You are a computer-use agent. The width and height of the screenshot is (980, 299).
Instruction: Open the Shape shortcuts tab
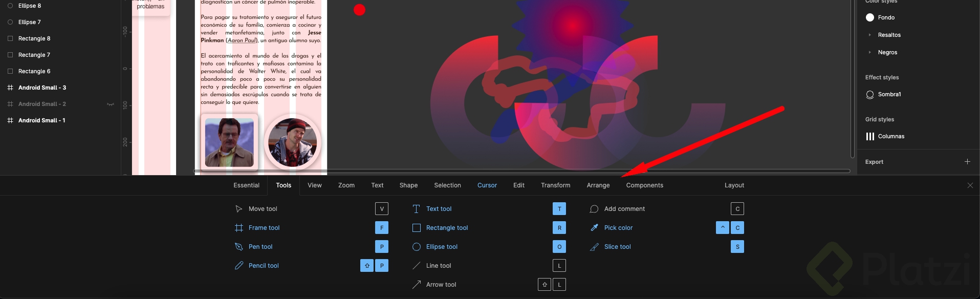[408, 185]
